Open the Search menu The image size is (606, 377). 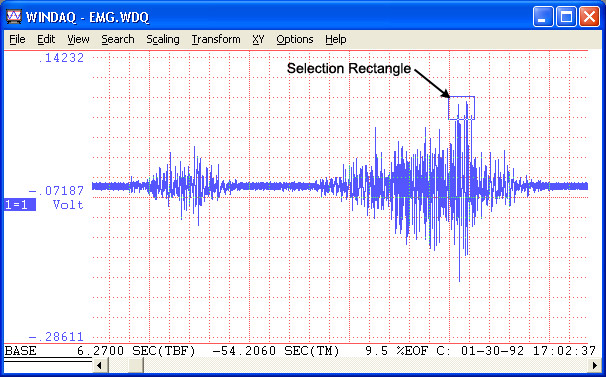click(x=118, y=39)
